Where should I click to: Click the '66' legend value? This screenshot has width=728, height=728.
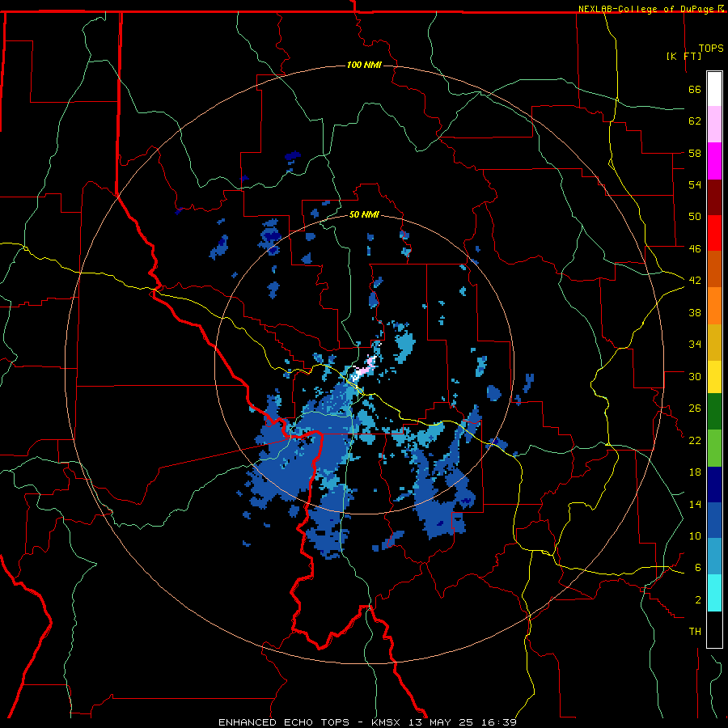pos(695,90)
